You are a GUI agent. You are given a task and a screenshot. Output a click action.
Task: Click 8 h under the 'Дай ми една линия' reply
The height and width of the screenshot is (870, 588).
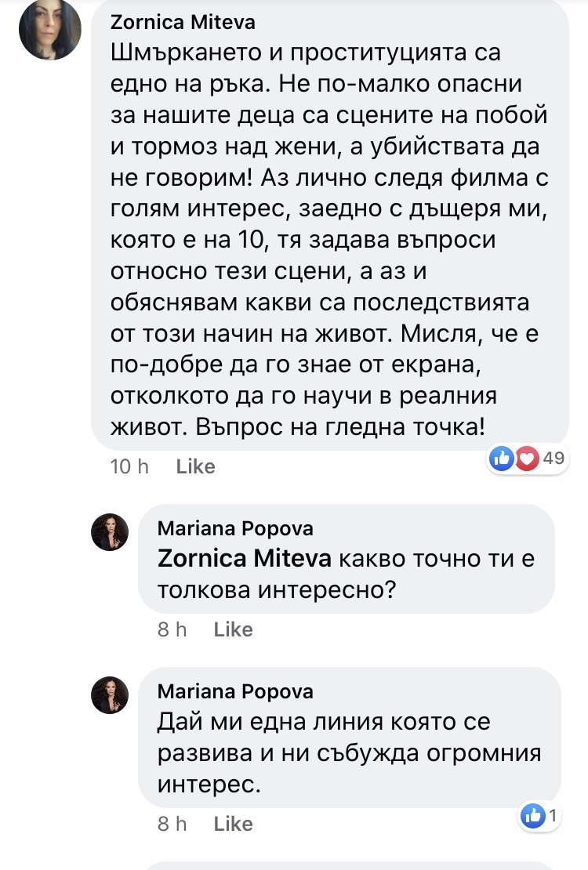click(x=172, y=824)
